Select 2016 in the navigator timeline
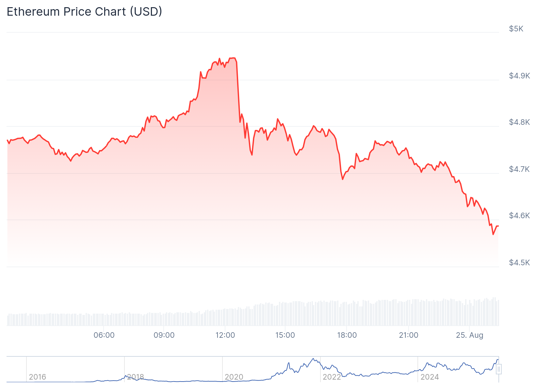 37,377
